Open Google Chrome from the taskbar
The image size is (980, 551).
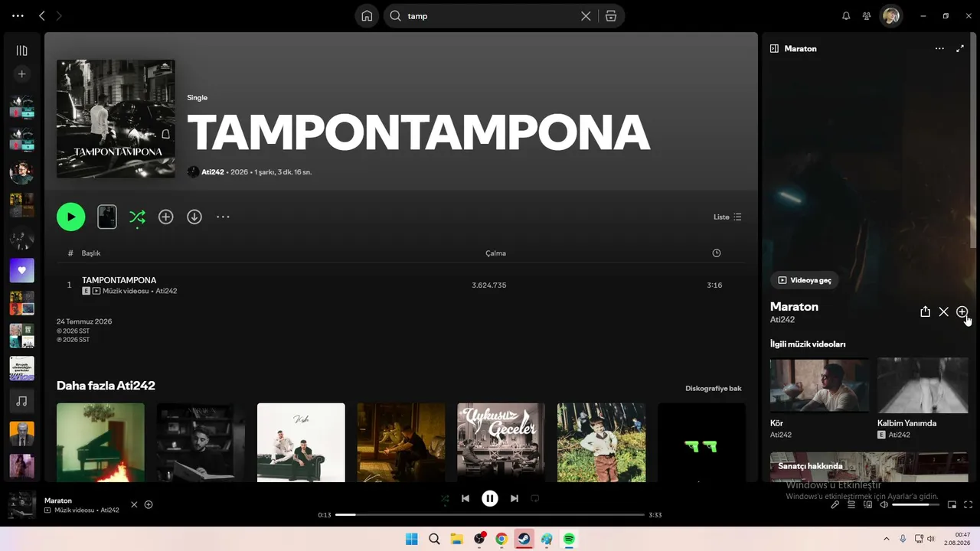pyautogui.click(x=501, y=539)
